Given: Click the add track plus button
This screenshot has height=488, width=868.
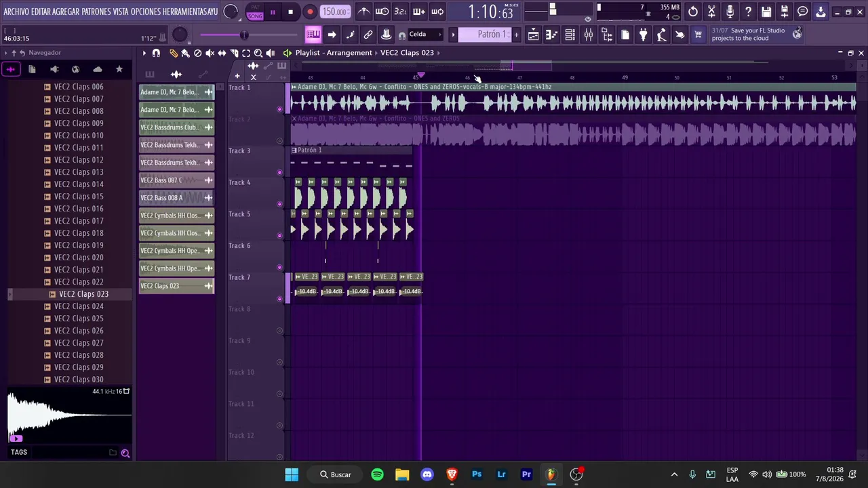Looking at the screenshot, I should [237, 76].
